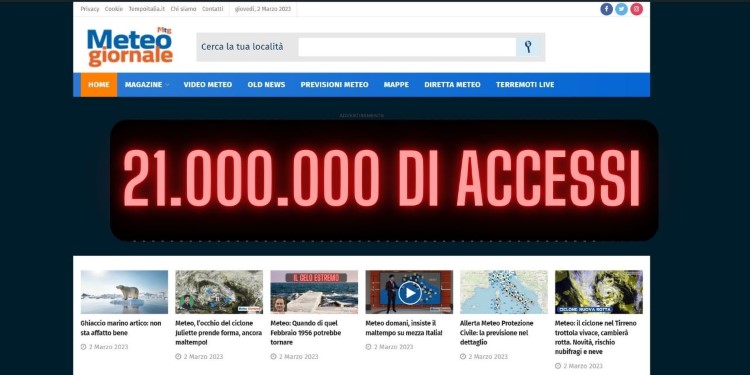The image size is (750, 375).
Task: Play the Meteo domani video
Action: pos(409,292)
